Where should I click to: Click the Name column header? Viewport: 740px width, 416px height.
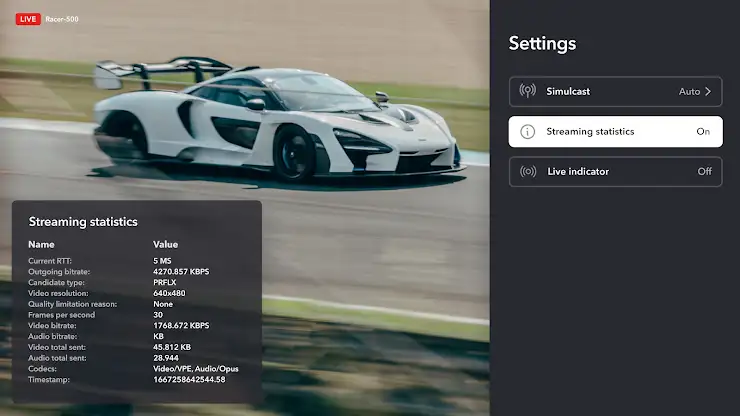(x=41, y=245)
